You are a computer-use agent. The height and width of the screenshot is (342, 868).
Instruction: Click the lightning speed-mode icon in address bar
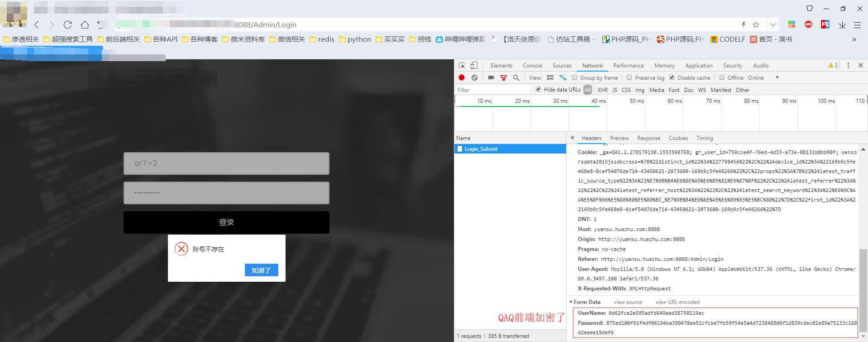click(743, 24)
